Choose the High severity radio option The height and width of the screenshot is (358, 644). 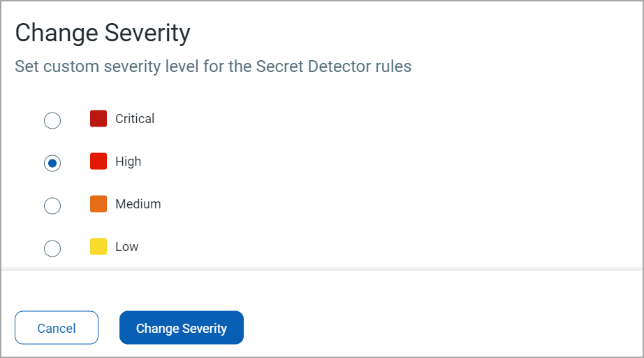[x=52, y=163]
